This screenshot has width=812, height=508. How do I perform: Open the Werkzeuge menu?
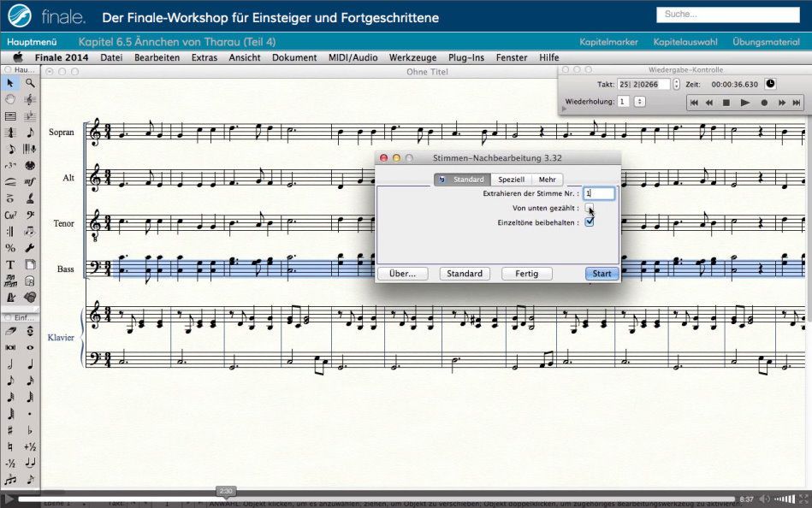tap(412, 57)
